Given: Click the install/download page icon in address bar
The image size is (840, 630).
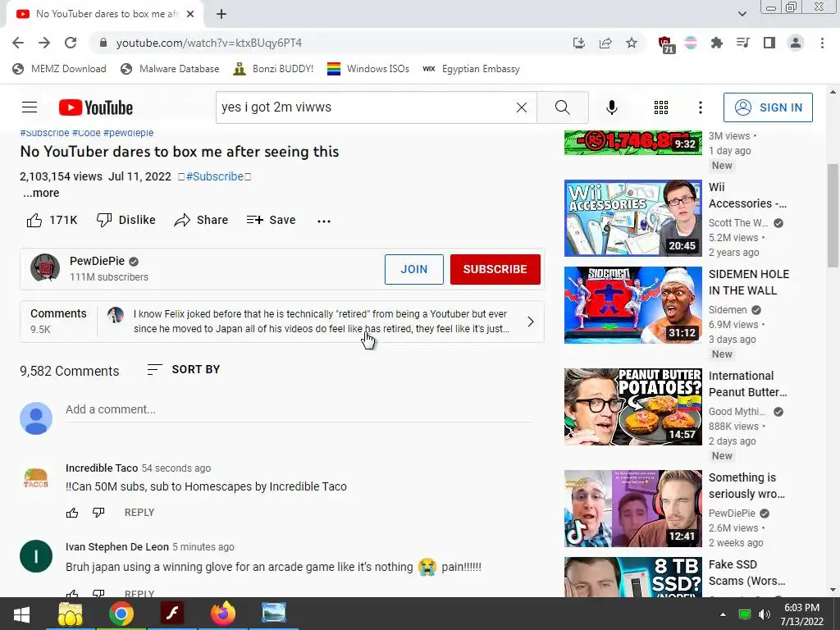Looking at the screenshot, I should [x=578, y=43].
